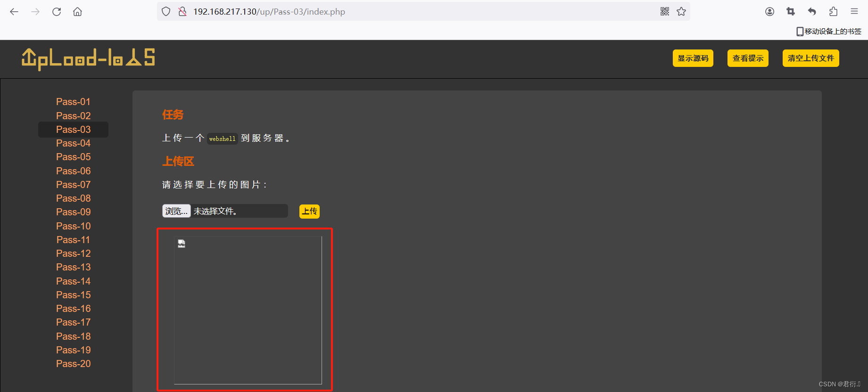Screen dimensions: 868x392
Task: Navigate to Pass-14
Action: [73, 281]
